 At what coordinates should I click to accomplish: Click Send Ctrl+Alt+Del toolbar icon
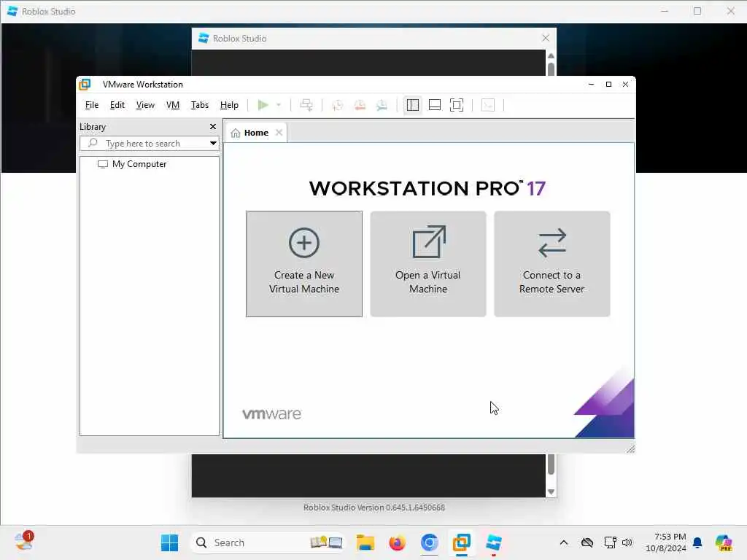pyautogui.click(x=306, y=105)
